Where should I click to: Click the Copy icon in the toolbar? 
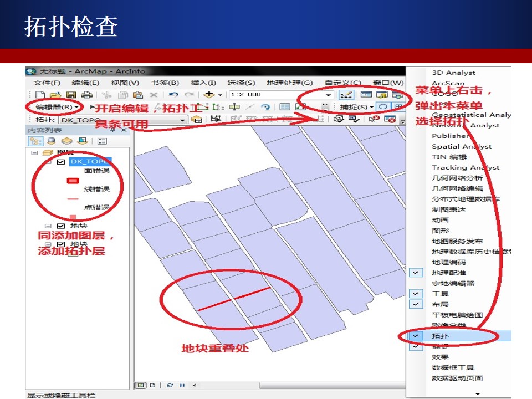coord(123,95)
